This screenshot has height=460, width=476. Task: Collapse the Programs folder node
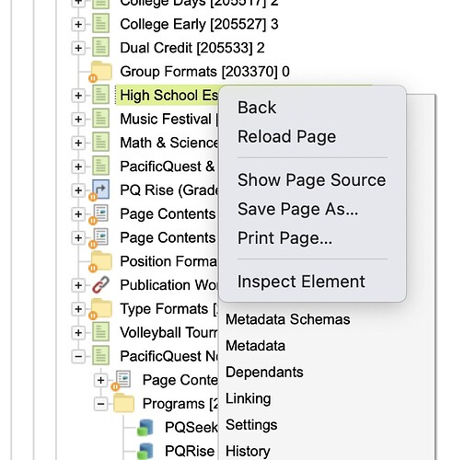click(100, 404)
